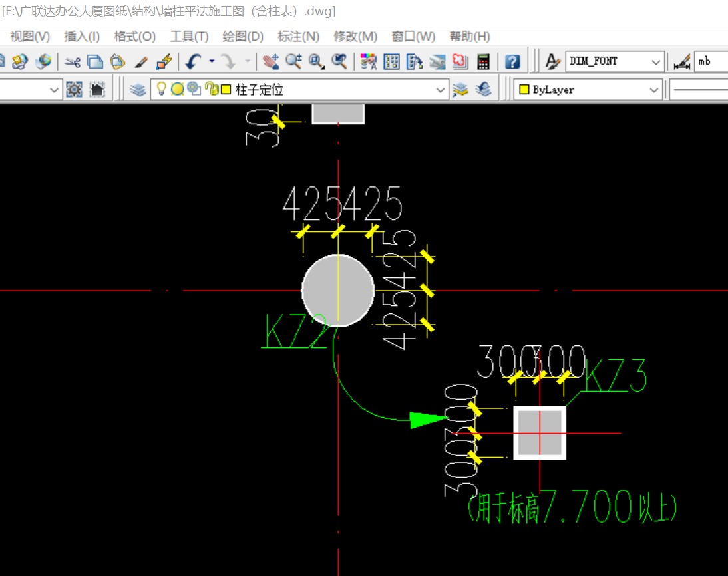Viewport: 728px width, 576px height.
Task: Select the gray circular column KZ2
Action: point(338,291)
